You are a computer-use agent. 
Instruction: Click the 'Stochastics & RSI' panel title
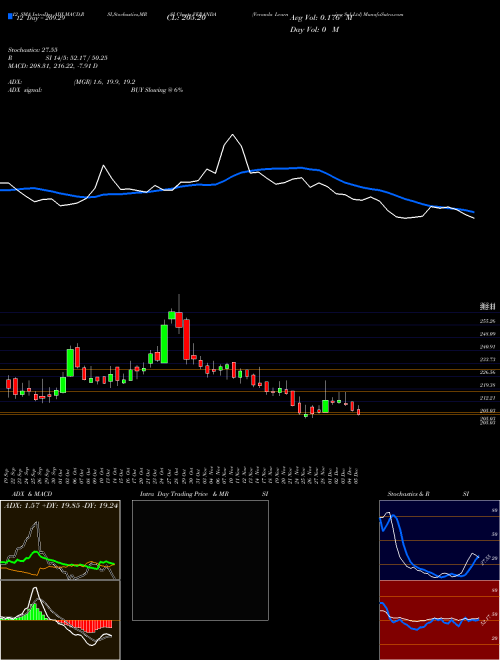coord(428,494)
